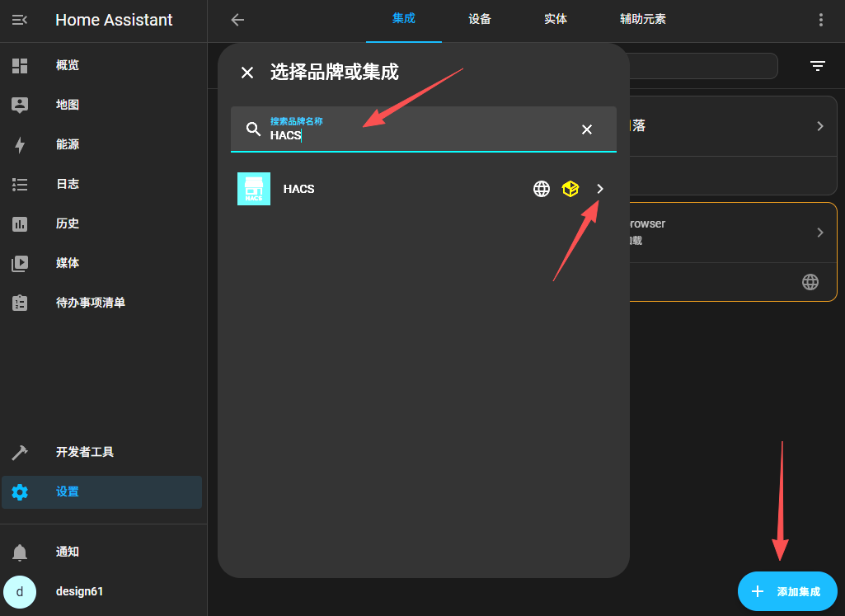Open 开发者工具 in the sidebar
Image resolution: width=845 pixels, height=616 pixels.
pos(85,452)
